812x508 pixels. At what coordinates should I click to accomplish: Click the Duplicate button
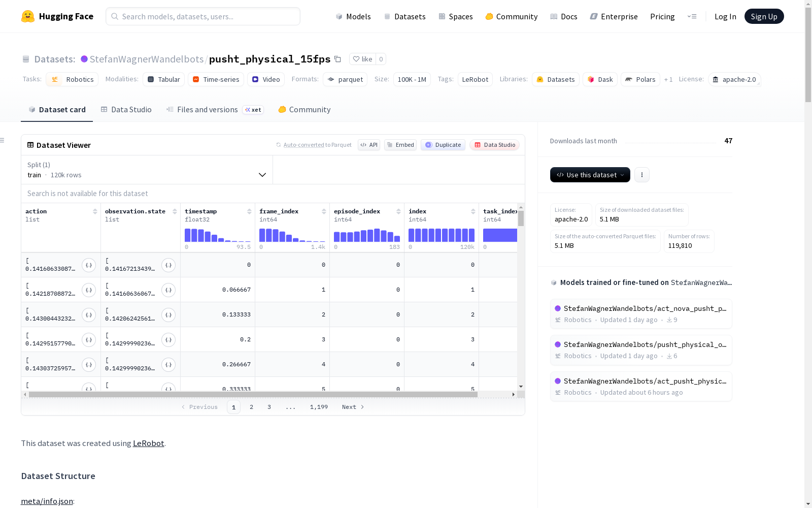click(x=443, y=145)
